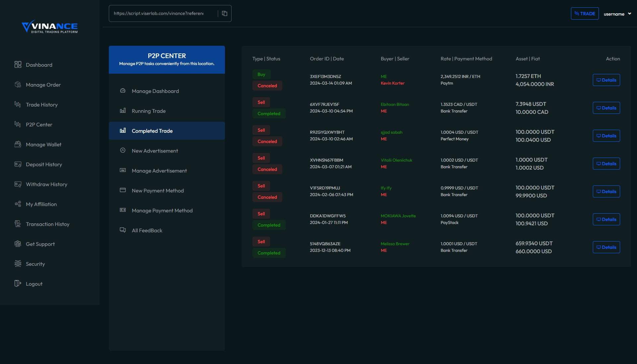Click the referral URL input field

(159, 14)
